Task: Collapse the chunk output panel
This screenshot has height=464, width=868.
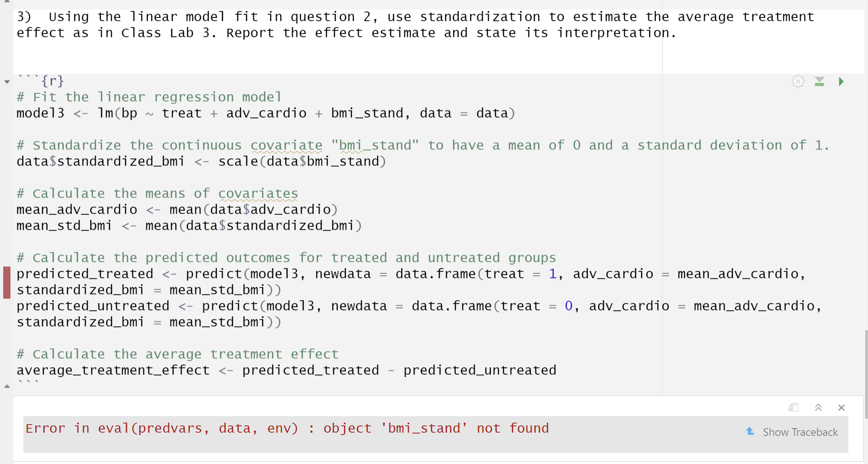Action: pyautogui.click(x=818, y=407)
